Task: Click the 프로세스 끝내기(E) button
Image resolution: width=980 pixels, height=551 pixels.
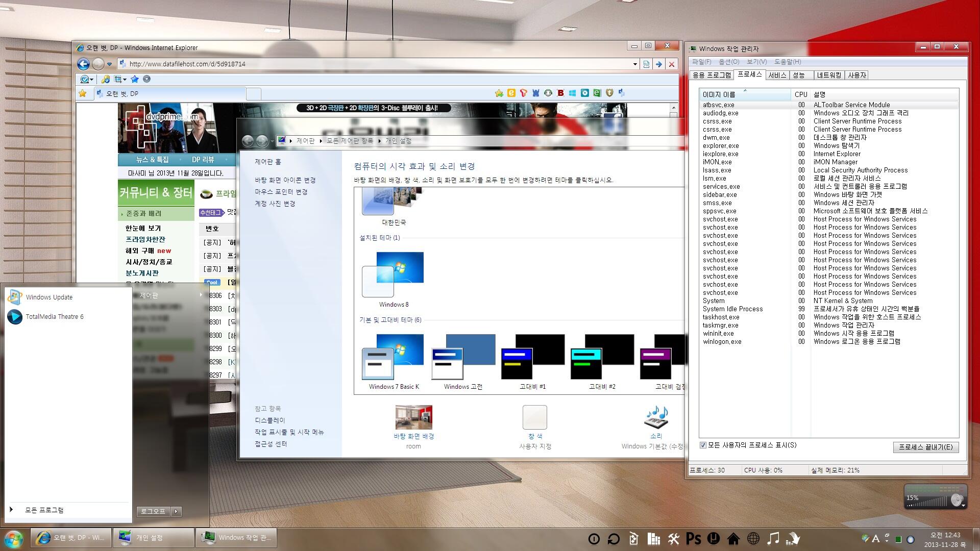Action: [925, 447]
